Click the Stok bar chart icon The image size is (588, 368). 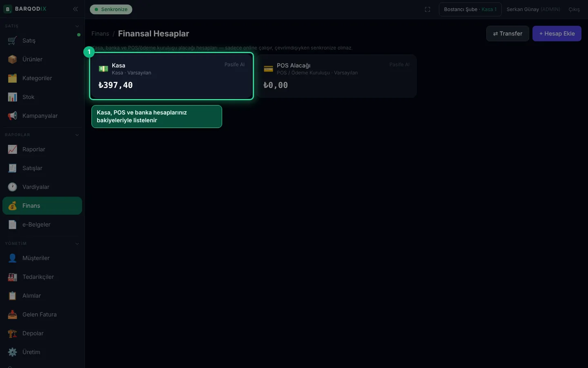(x=12, y=97)
